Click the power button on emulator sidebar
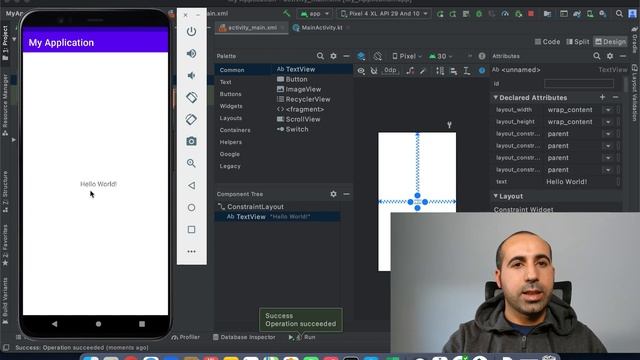 [x=191, y=31]
